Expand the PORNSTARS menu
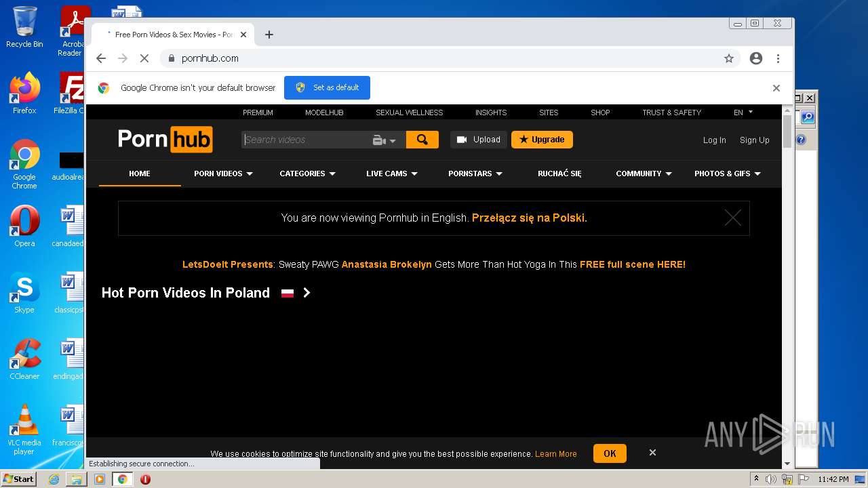The image size is (868, 488). point(475,174)
